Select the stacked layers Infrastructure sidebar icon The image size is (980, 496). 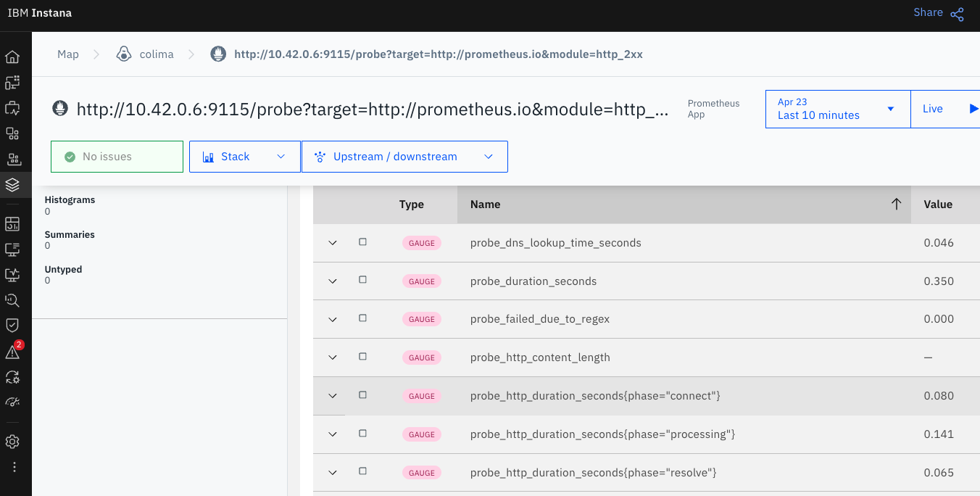coord(12,185)
